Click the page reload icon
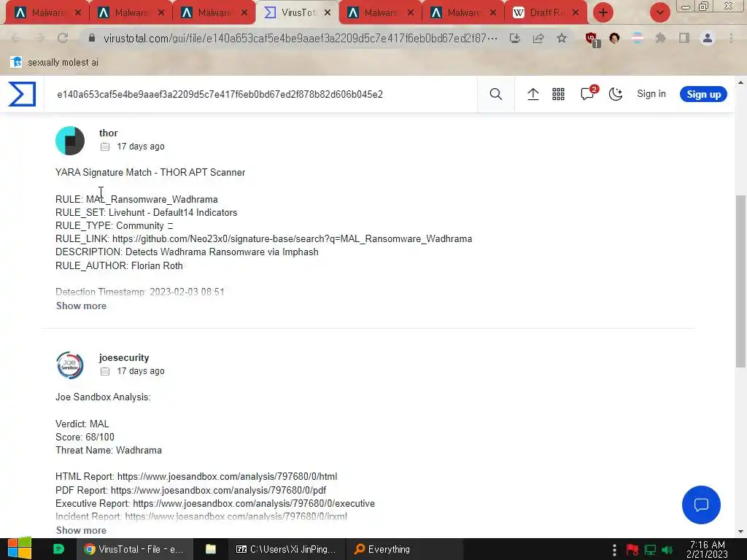 63,38
